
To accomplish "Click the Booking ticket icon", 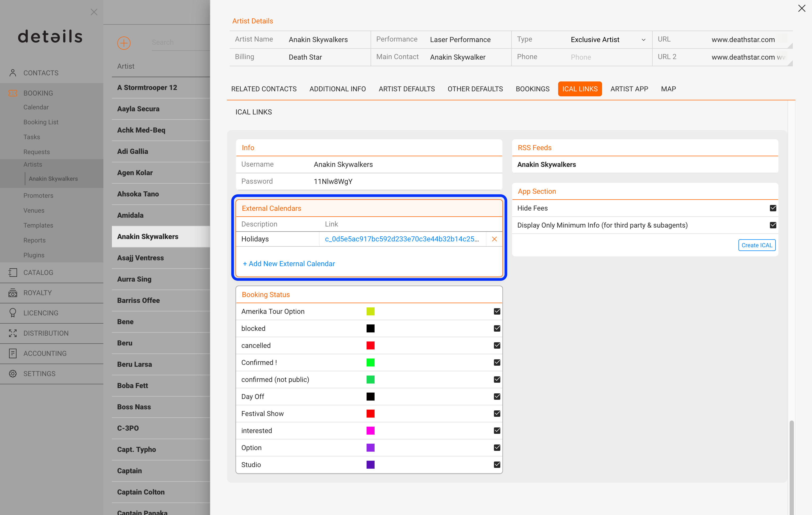I will 13,93.
